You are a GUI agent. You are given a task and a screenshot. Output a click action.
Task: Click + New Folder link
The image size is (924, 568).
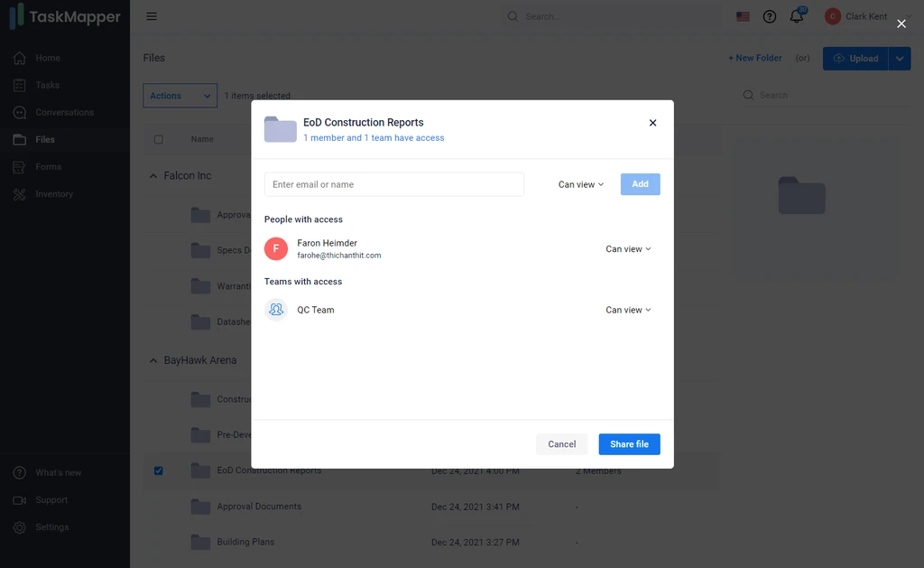(x=755, y=58)
